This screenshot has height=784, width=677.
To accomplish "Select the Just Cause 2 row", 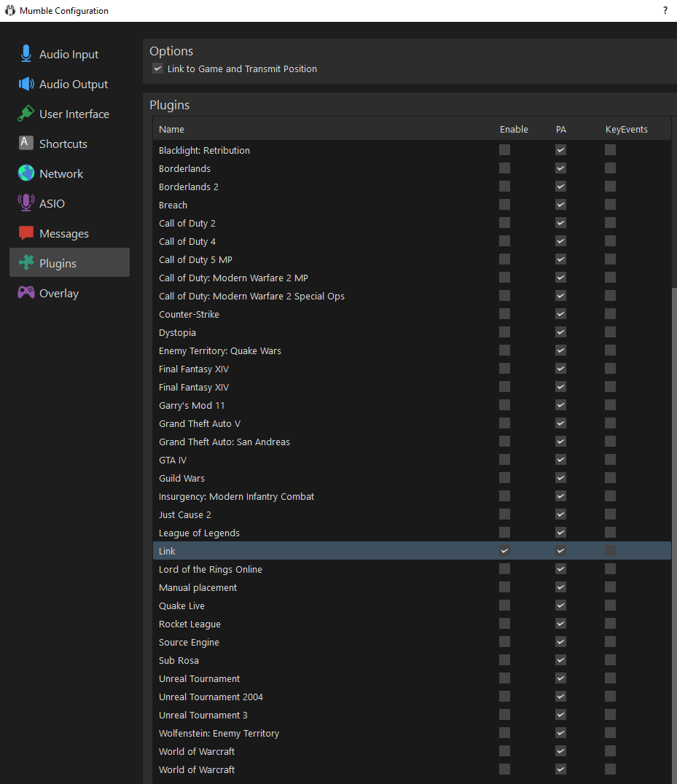I will (412, 514).
